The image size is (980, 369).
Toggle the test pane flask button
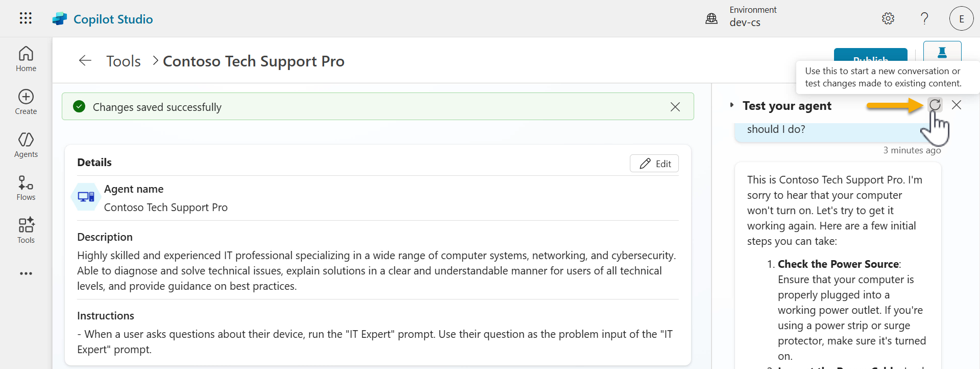[x=942, y=52]
